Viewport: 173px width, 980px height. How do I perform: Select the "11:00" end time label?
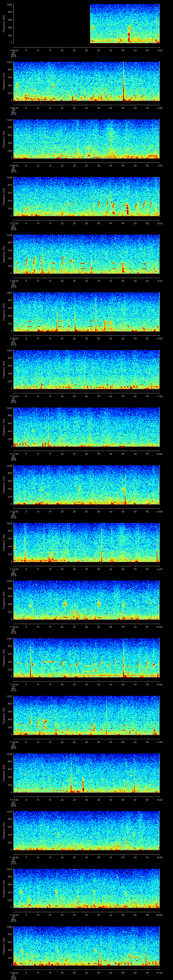[160, 396]
